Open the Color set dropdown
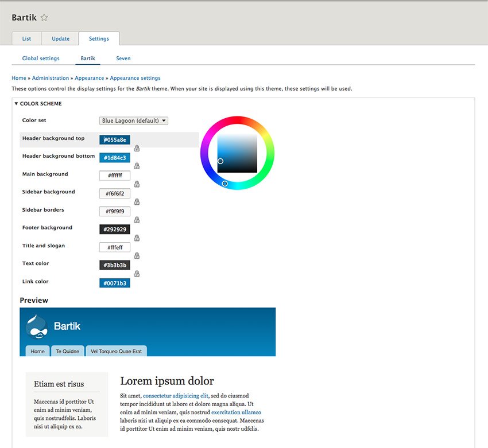 coord(134,120)
